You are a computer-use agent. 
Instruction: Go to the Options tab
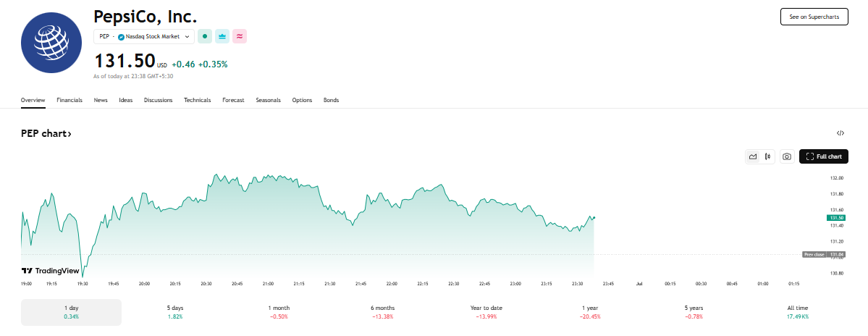(303, 100)
